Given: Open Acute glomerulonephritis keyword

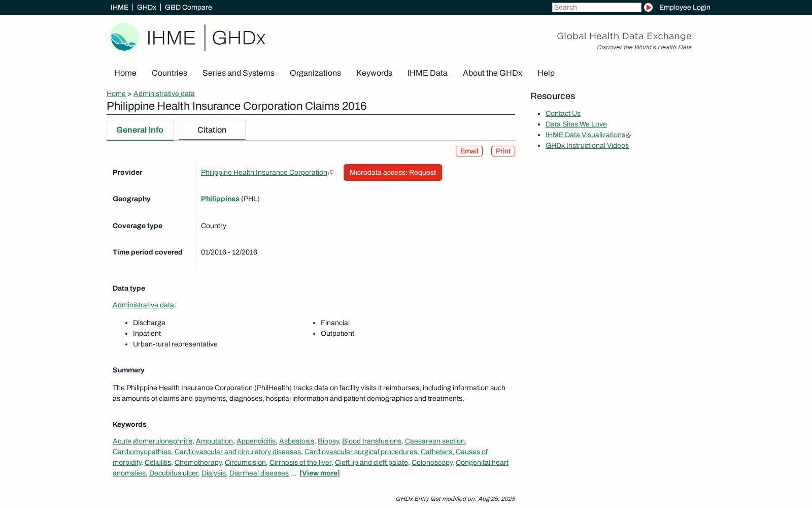Looking at the screenshot, I should pos(152,441).
